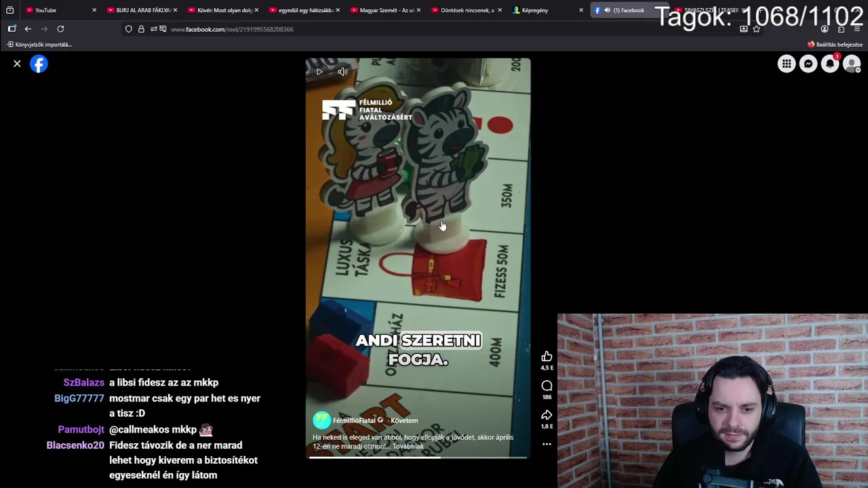This screenshot has height=488, width=868.
Task: Click the Pamutbojt chat username
Action: tap(81, 429)
